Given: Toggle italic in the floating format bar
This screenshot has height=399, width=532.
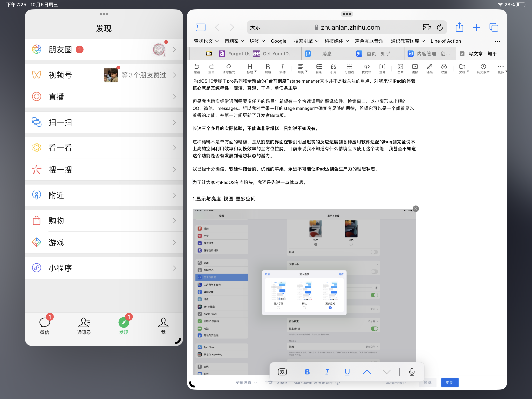Looking at the screenshot, I should (x=327, y=372).
